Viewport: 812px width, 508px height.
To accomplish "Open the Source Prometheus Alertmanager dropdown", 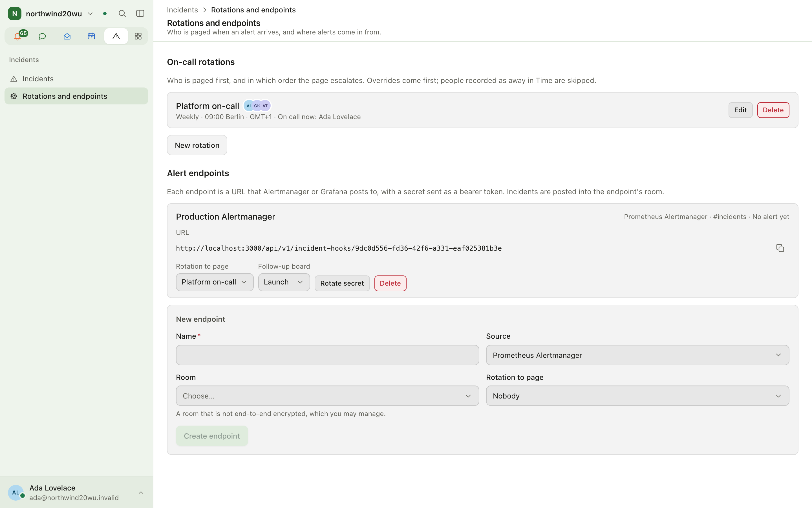I will [637, 355].
